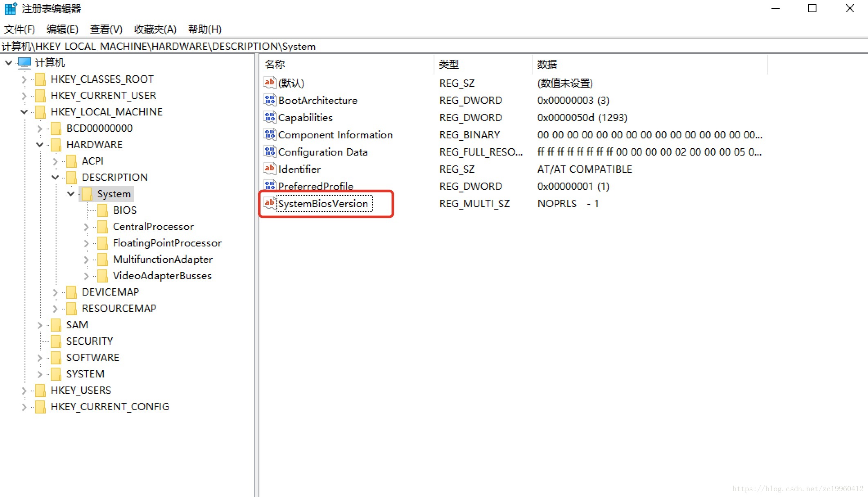Expand the CentralProcessor key
This screenshot has width=868, height=497.
86,227
